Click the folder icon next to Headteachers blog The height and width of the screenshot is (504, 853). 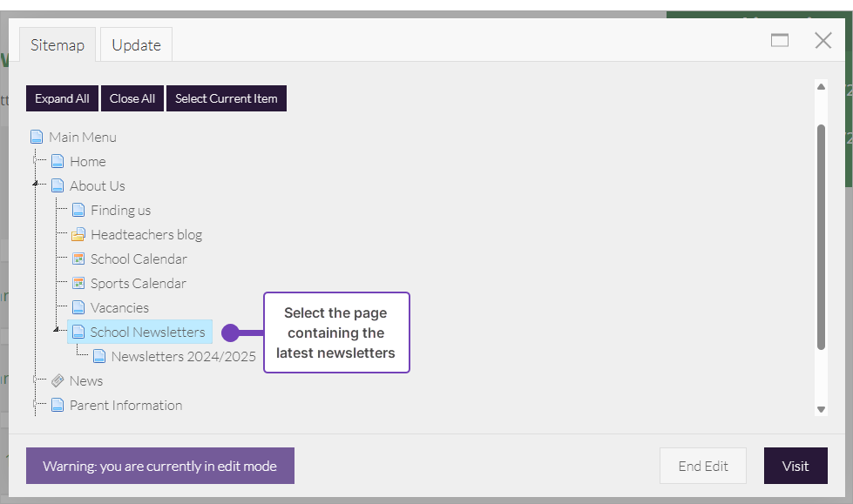point(78,235)
